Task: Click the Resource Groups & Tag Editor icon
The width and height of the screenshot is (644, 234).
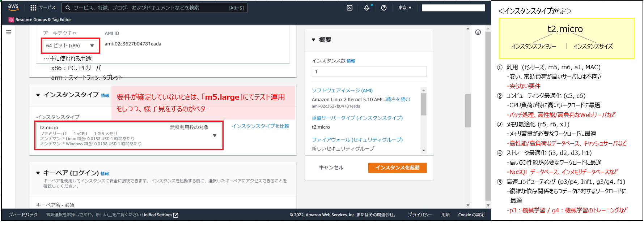Action: (x=11, y=20)
